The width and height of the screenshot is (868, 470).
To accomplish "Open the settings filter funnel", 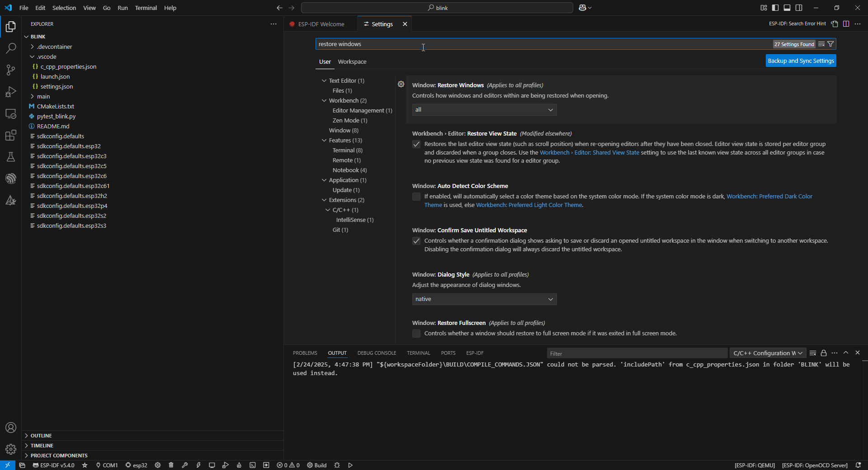I will [x=830, y=44].
